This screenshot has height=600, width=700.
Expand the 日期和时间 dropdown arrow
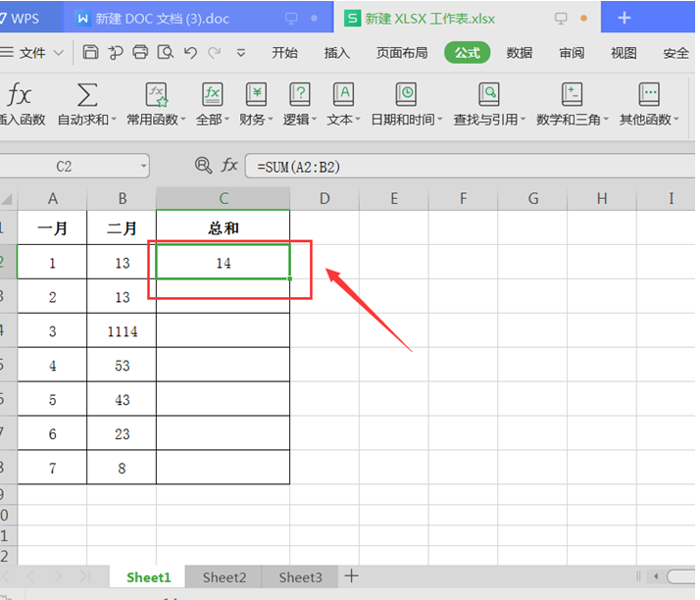point(440,120)
